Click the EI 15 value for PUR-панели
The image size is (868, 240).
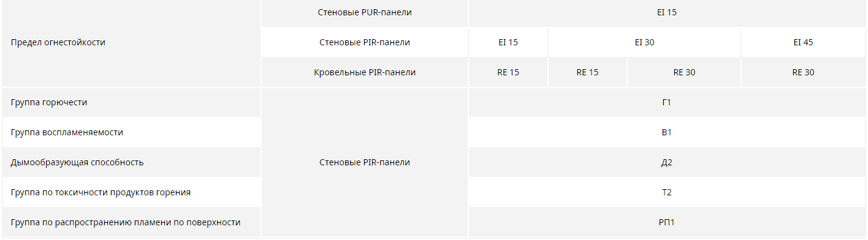pos(667,13)
